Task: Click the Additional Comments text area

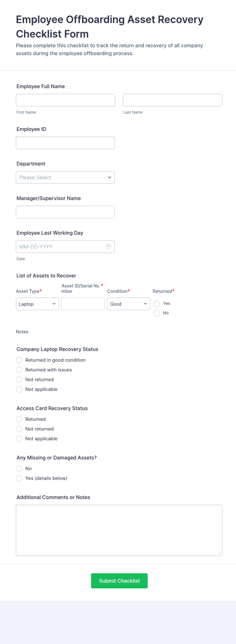Action: 119,530
